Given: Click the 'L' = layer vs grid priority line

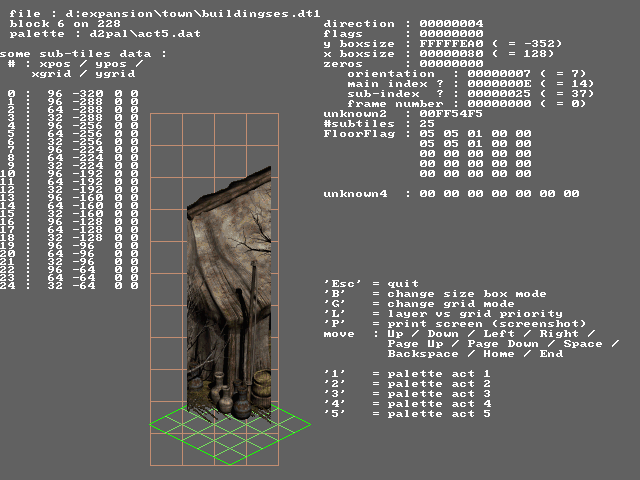Looking at the screenshot, I should click(x=443, y=314).
